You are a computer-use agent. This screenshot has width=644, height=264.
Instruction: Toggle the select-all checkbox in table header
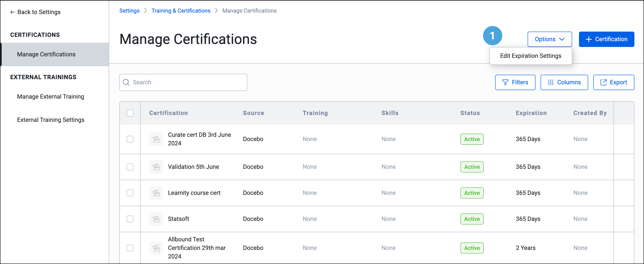point(130,113)
